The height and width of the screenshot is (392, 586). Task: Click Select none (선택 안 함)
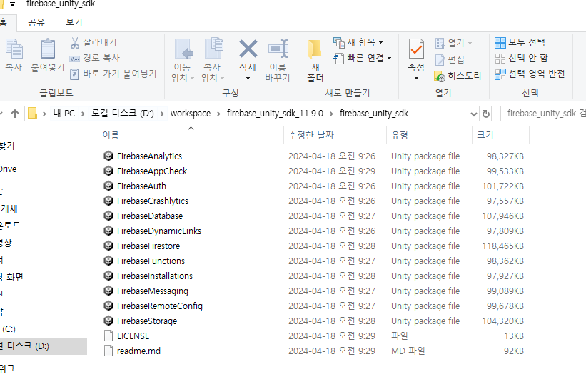(x=521, y=58)
